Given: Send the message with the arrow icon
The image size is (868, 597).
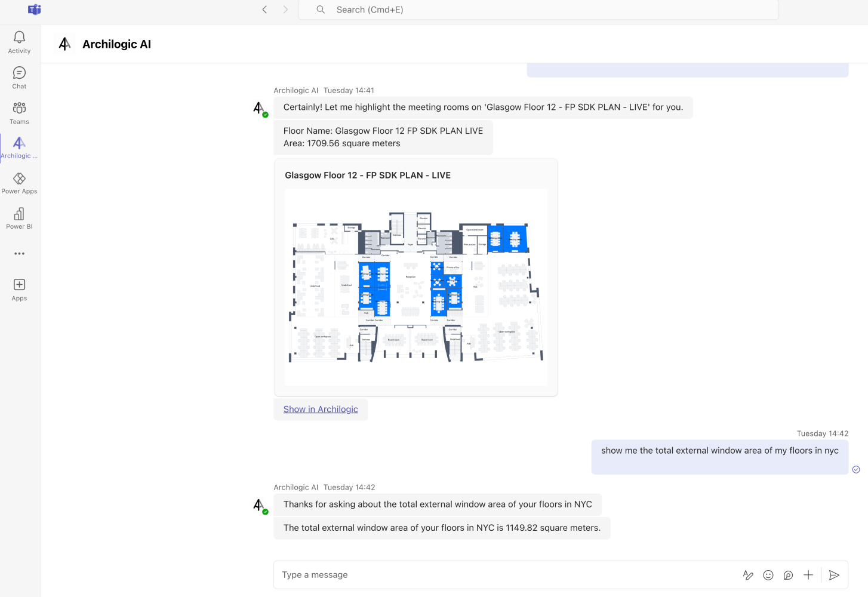Looking at the screenshot, I should [834, 575].
